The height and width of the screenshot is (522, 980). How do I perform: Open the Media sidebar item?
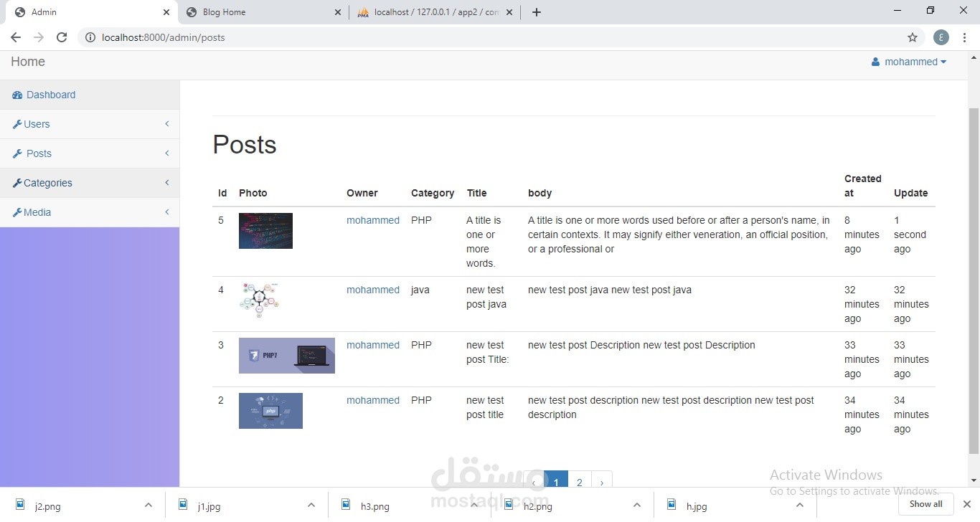90,212
